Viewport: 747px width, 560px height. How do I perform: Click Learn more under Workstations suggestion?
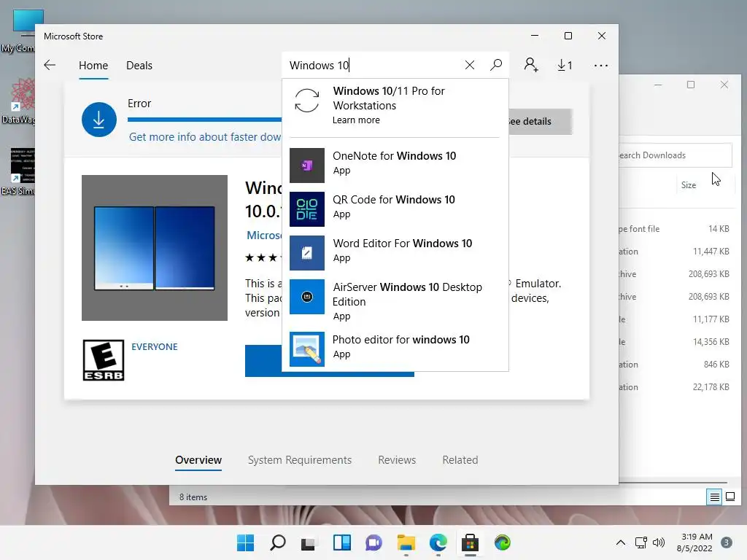[356, 120]
